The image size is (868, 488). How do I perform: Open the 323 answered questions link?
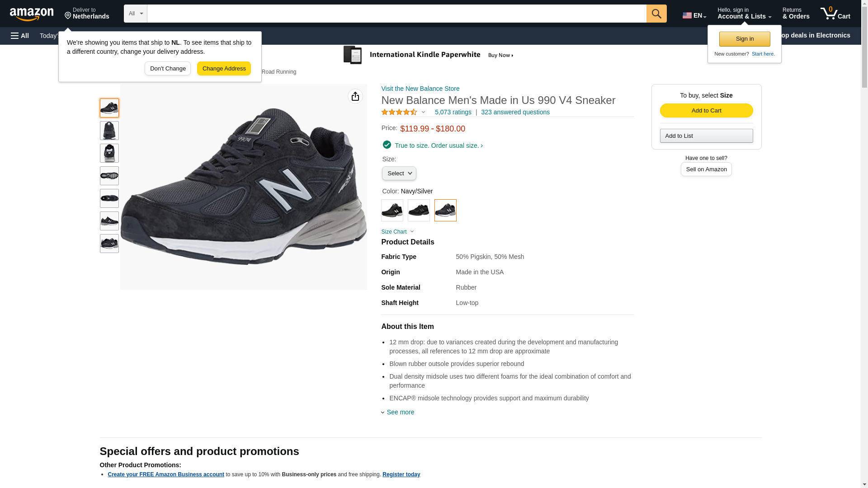point(515,112)
